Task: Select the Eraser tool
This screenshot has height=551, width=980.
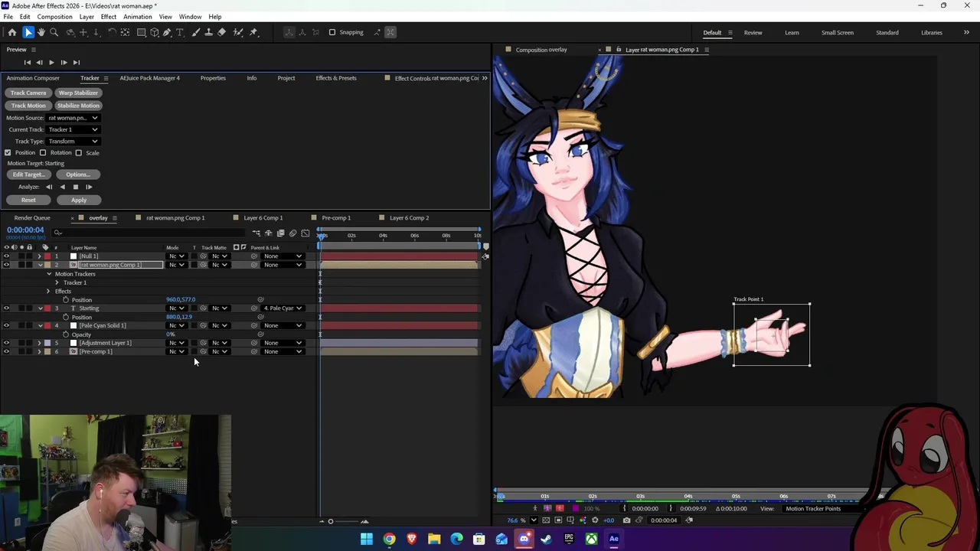Action: (222, 32)
